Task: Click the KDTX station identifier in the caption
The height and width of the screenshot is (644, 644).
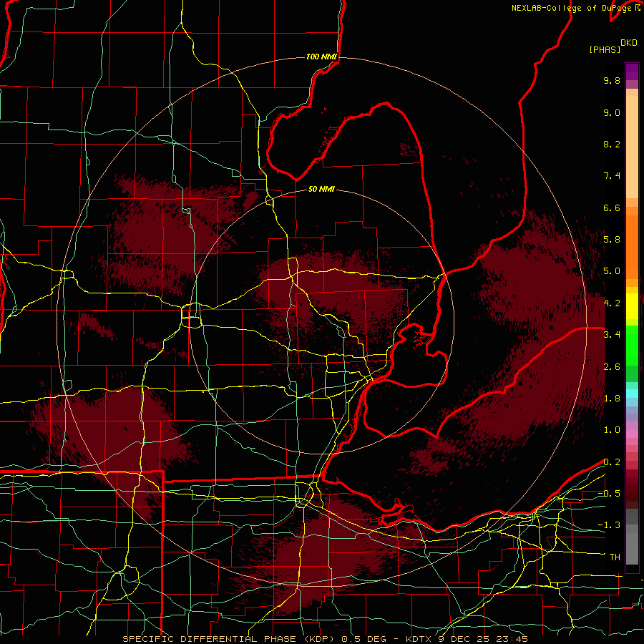Action: [418, 639]
